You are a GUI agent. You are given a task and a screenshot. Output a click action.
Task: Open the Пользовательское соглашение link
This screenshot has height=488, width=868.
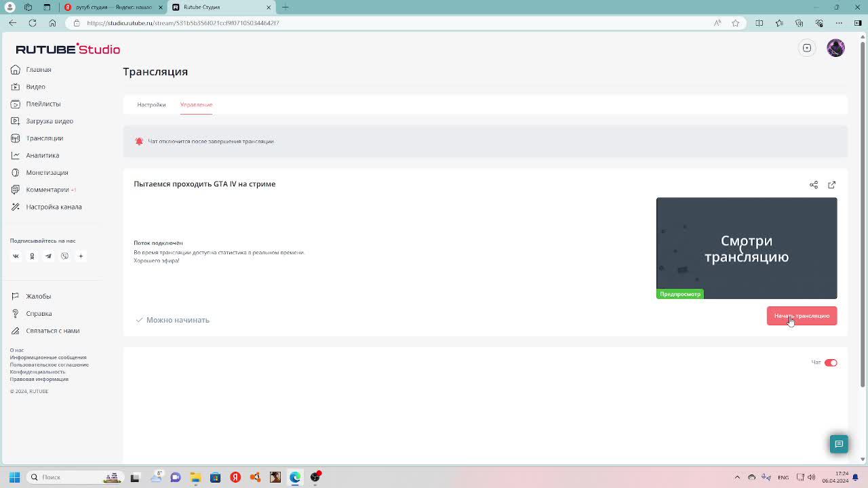coord(49,365)
